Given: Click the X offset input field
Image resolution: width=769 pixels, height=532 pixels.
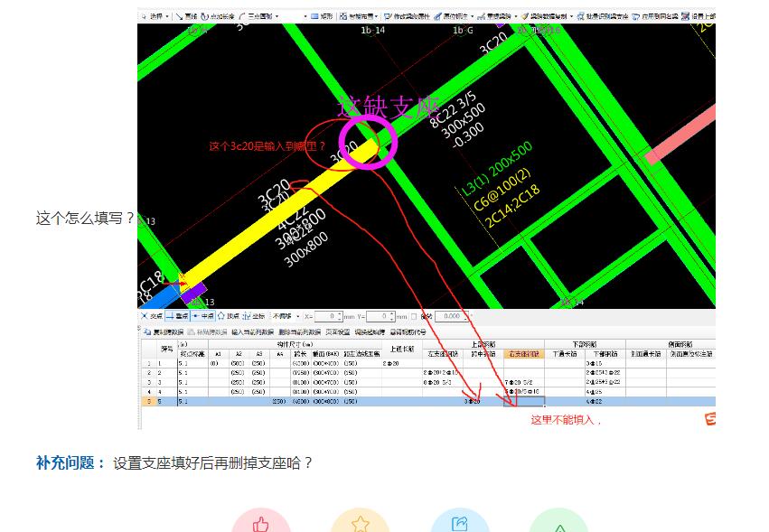Looking at the screenshot, I should pyautogui.click(x=328, y=317).
